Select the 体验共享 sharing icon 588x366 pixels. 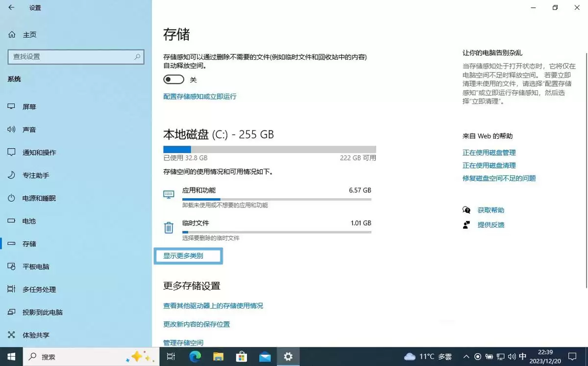[x=12, y=335]
